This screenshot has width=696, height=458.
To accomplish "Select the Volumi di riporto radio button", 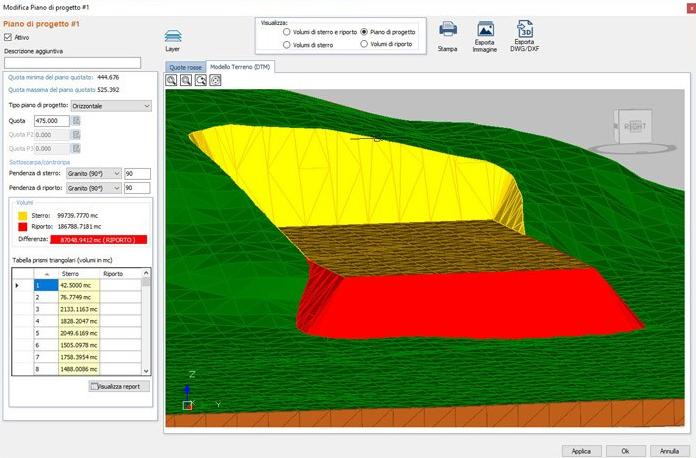I will 363,45.
